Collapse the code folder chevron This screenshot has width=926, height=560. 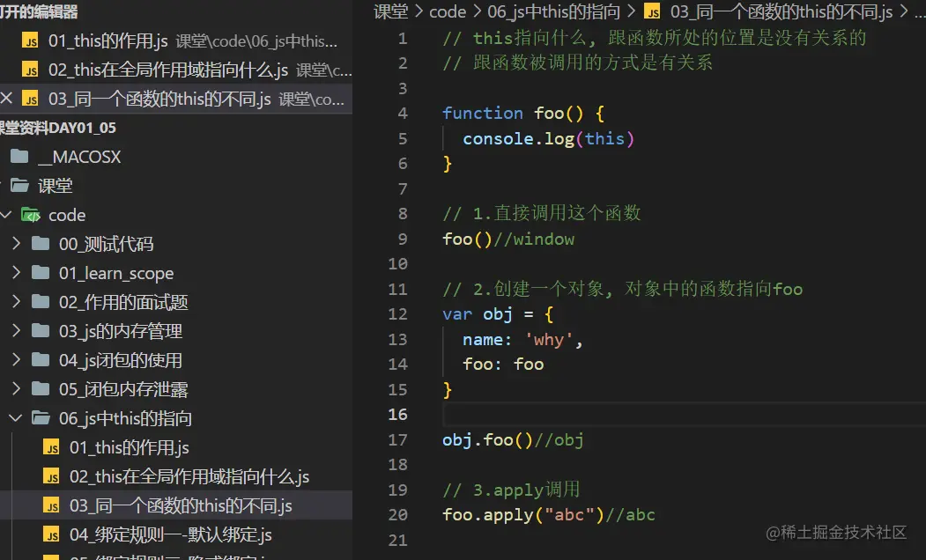coord(6,215)
